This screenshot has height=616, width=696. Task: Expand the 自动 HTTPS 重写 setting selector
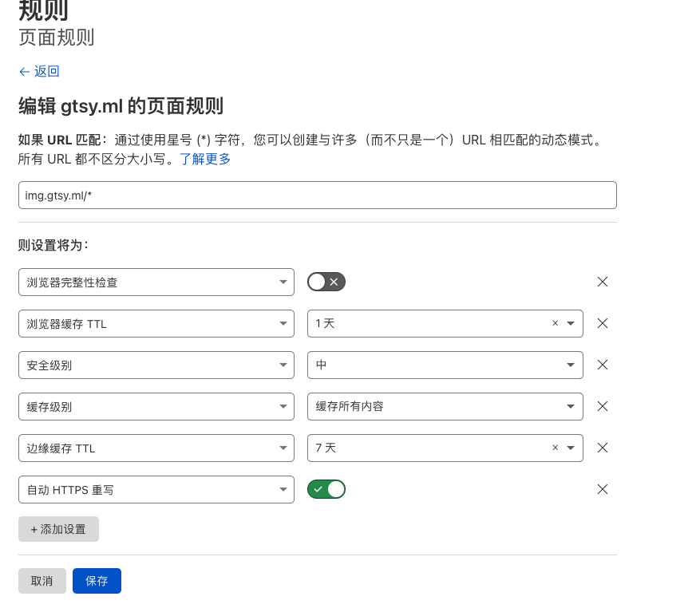pyautogui.click(x=156, y=489)
